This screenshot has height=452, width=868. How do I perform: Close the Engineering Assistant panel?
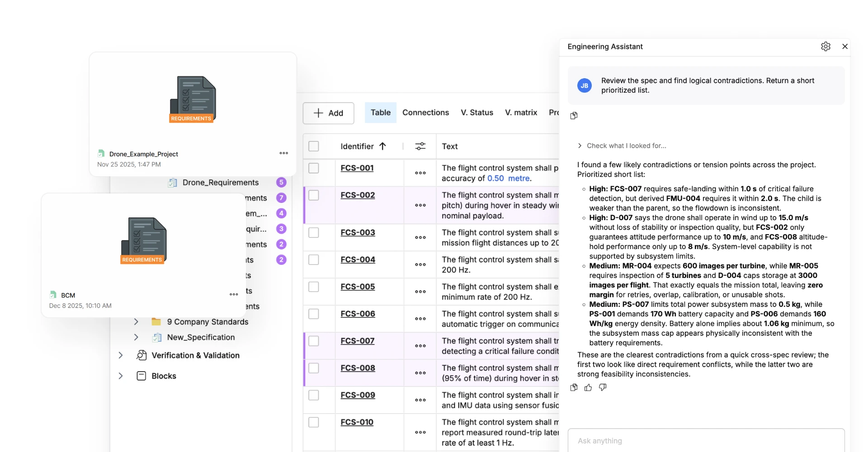845,47
